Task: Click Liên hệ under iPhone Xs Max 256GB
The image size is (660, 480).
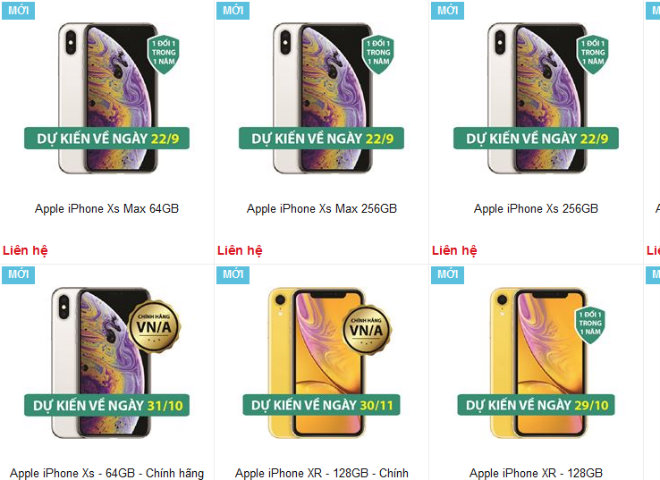Action: pos(240,251)
